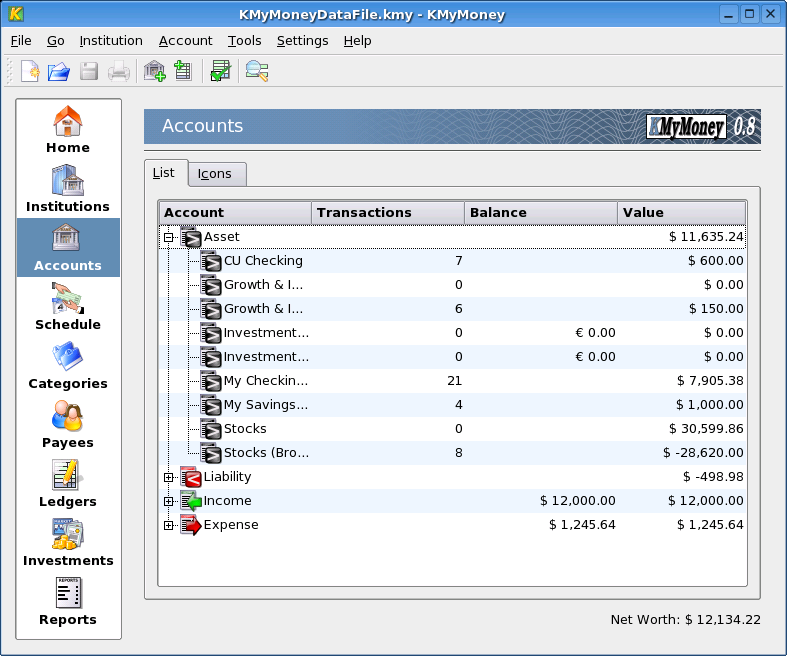Click the transaction count 21
Viewport: 787px width, 656px height.
point(455,381)
